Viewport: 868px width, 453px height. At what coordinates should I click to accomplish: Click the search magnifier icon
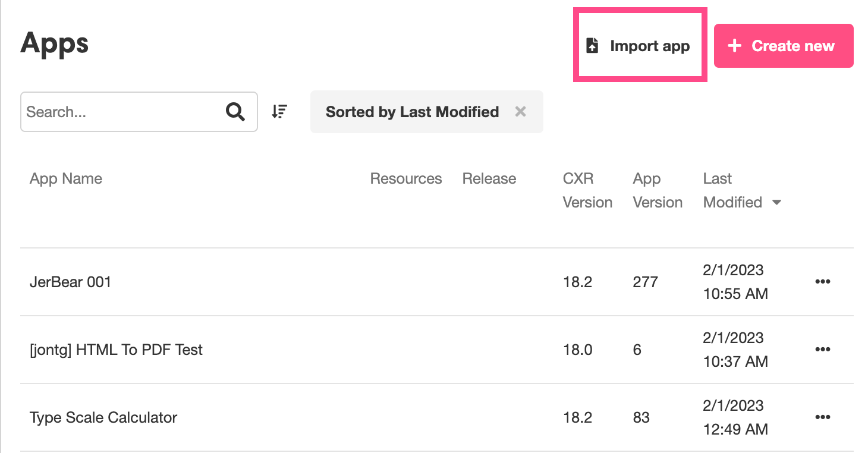[x=235, y=111]
